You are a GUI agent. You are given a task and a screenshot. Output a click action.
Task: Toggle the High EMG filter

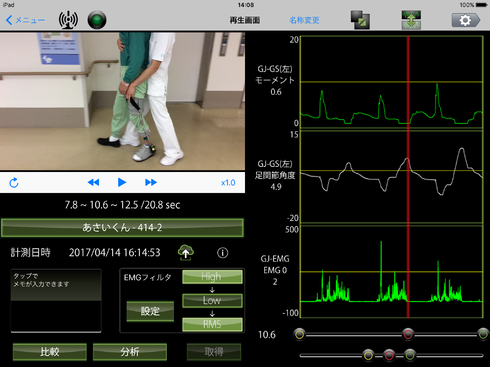212,277
